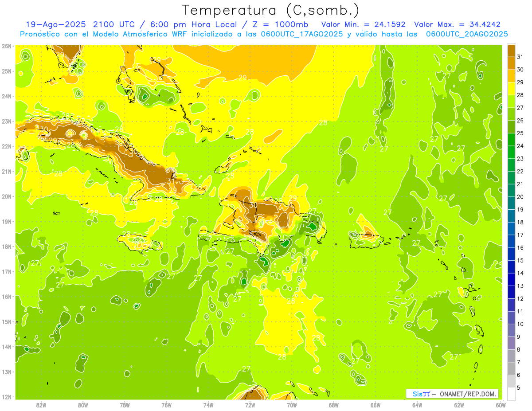
Task: Click the "24N" latitude label
Action: [7, 96]
